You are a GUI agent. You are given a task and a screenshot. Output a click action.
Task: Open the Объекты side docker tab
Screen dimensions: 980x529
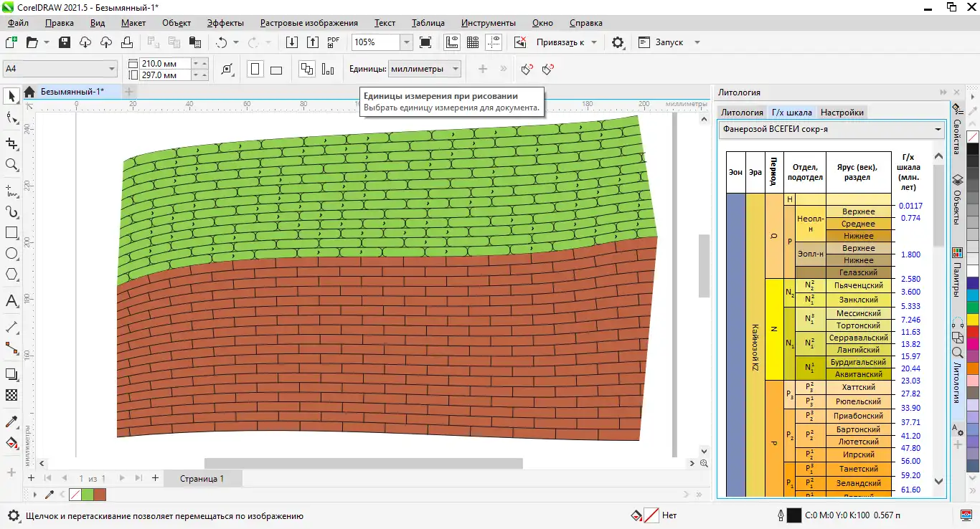pos(956,200)
